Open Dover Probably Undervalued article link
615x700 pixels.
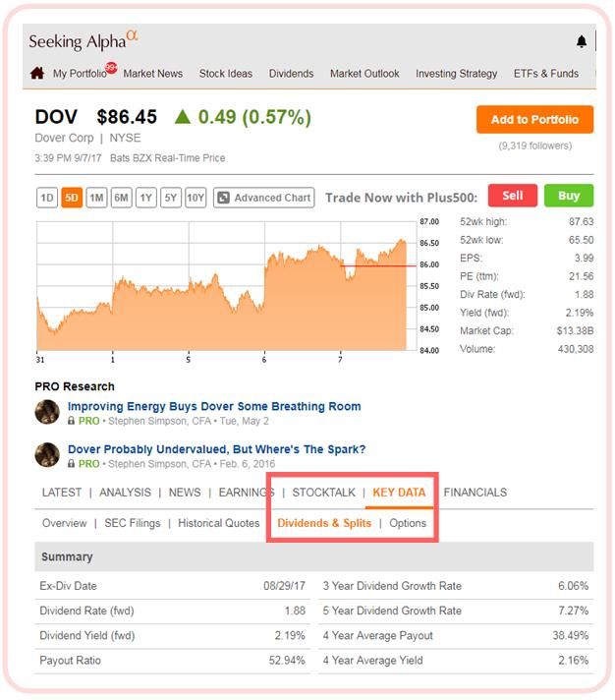point(217,449)
